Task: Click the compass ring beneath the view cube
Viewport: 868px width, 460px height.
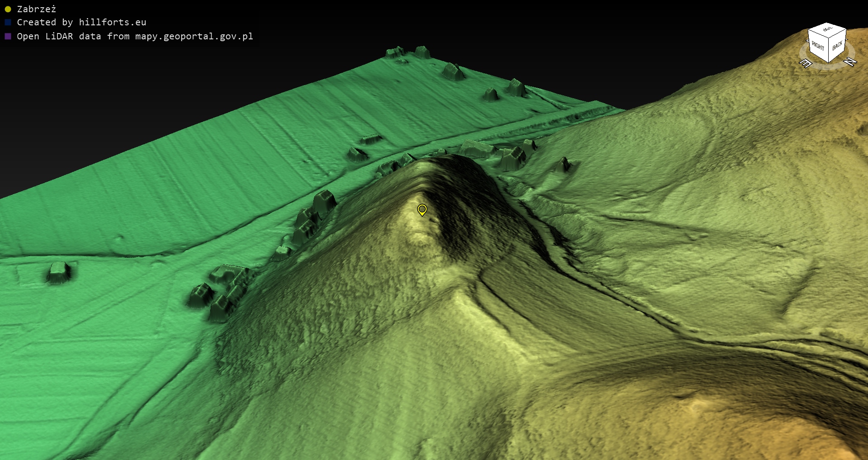Action: tap(828, 67)
